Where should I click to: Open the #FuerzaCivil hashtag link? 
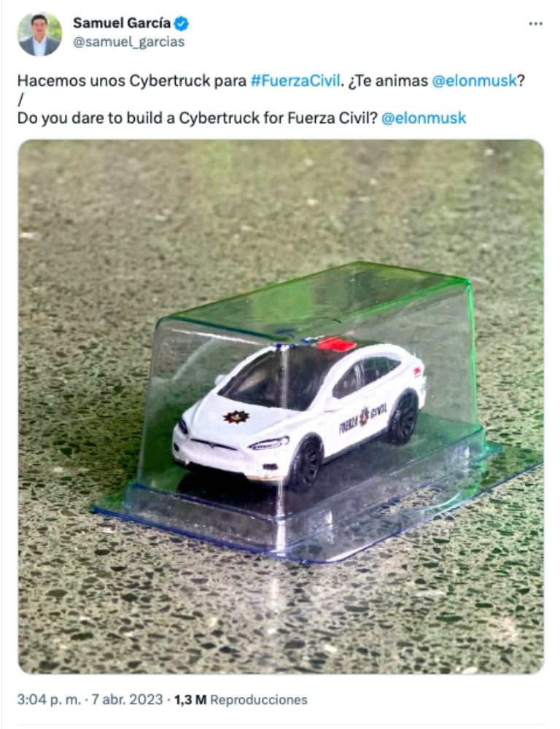click(x=295, y=81)
